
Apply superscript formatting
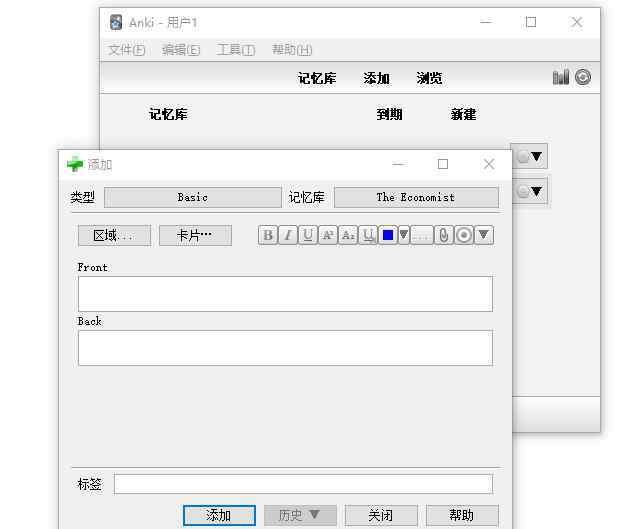tap(328, 235)
